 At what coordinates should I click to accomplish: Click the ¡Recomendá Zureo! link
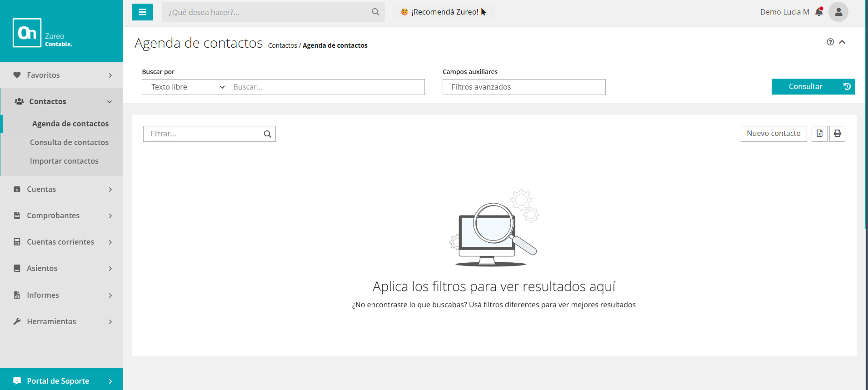pyautogui.click(x=444, y=12)
